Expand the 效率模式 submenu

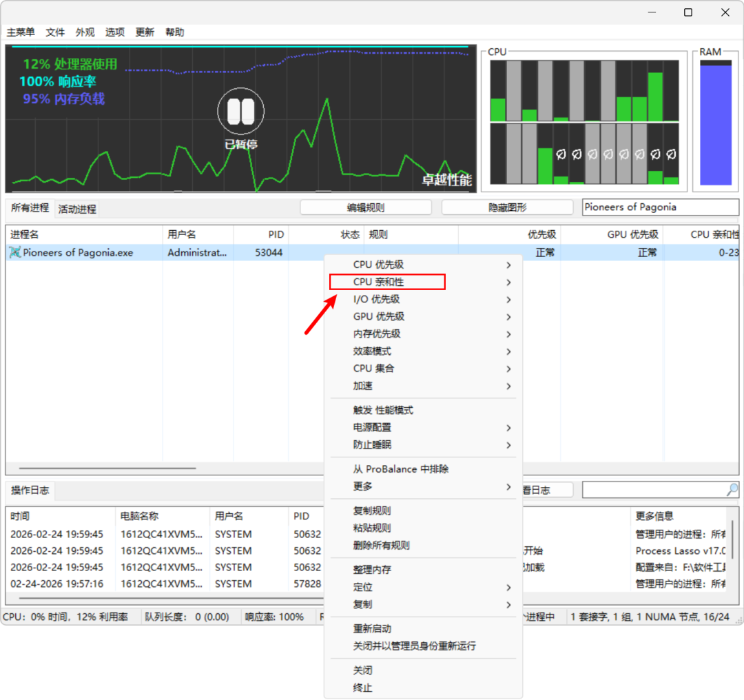coord(423,351)
